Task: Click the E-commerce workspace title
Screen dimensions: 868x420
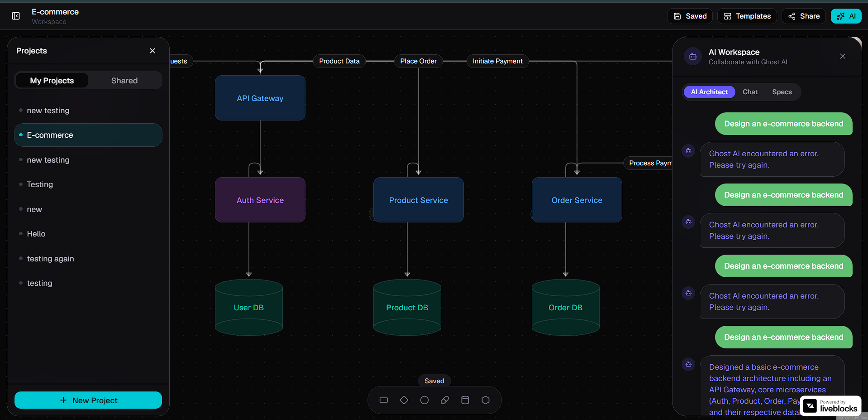Action: (x=55, y=12)
